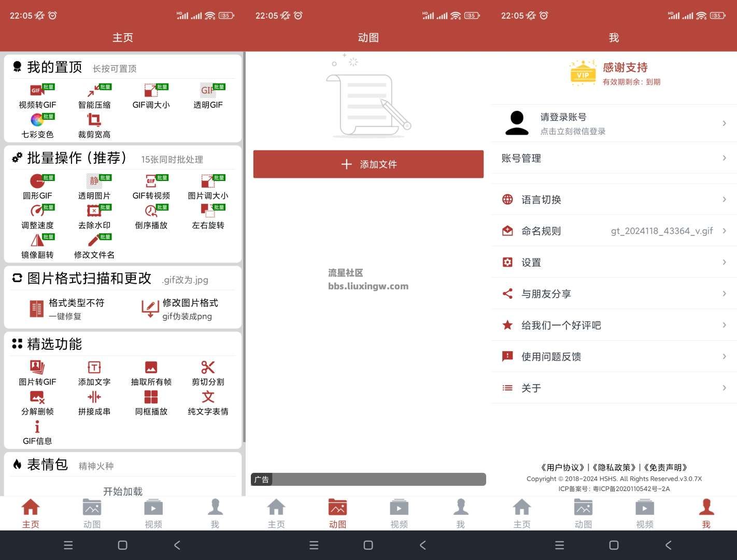Viewport: 737px width, 560px height.
Task: Click the gt_2024118_43364_v.gif naming value
Action: tap(662, 231)
